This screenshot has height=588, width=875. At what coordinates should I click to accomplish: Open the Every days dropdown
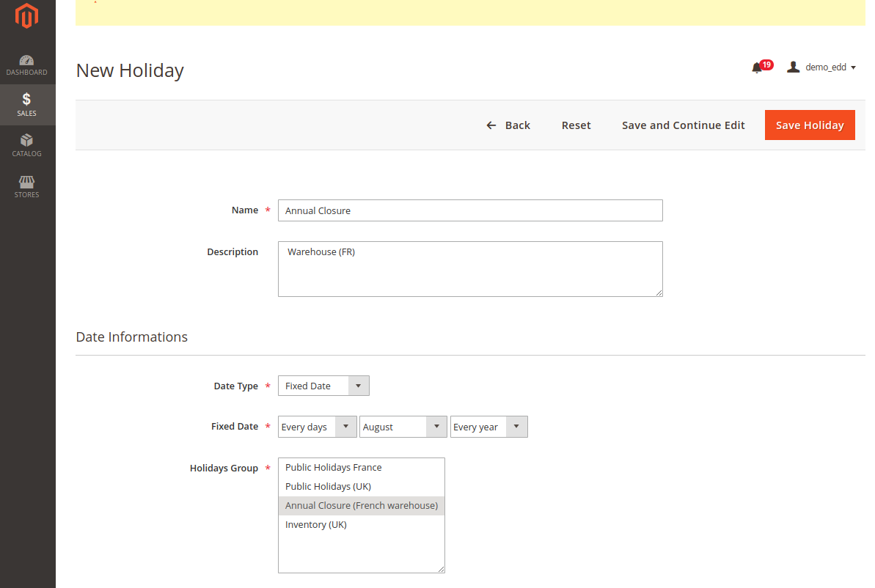(317, 427)
